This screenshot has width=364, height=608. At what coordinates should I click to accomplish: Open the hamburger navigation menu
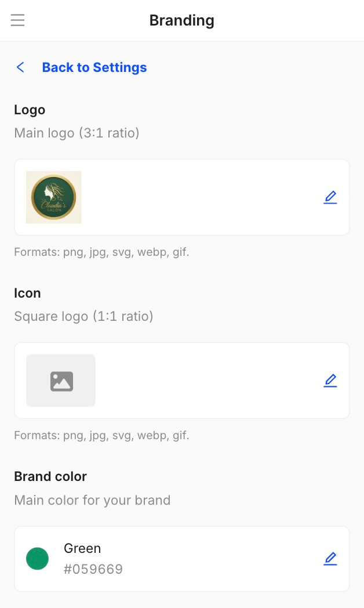click(x=17, y=20)
